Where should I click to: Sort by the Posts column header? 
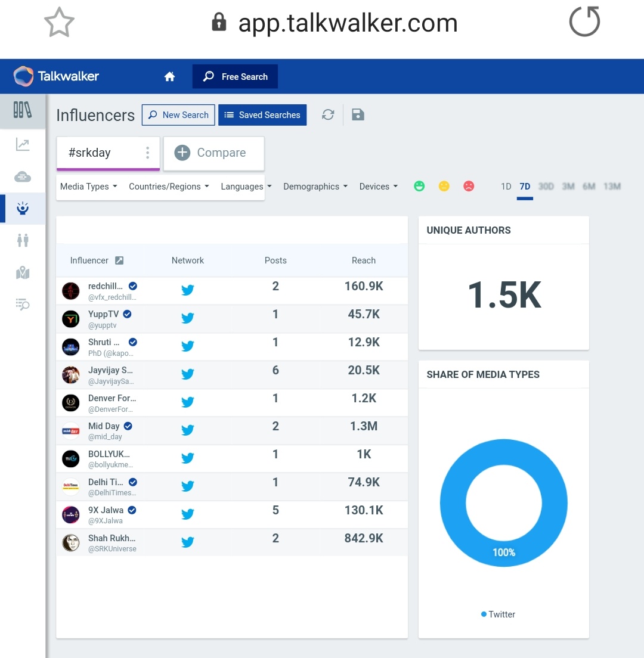275,260
